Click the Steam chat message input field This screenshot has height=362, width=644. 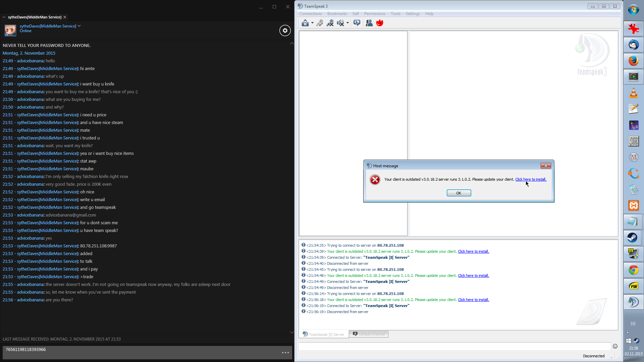141,352
